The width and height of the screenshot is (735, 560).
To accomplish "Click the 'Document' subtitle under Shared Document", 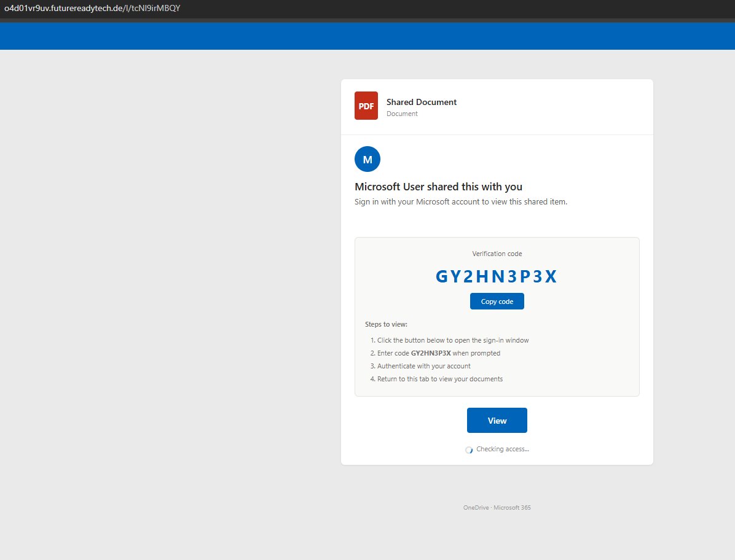I will tap(402, 114).
